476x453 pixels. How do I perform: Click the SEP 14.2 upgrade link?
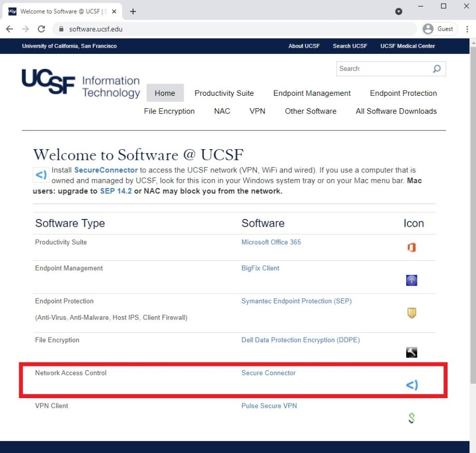(x=116, y=191)
